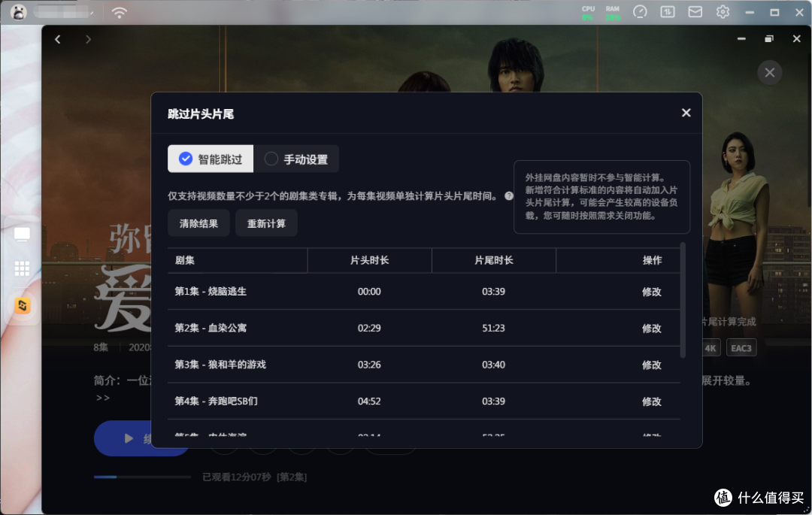Click the 片尾时长 column header

[x=493, y=260]
